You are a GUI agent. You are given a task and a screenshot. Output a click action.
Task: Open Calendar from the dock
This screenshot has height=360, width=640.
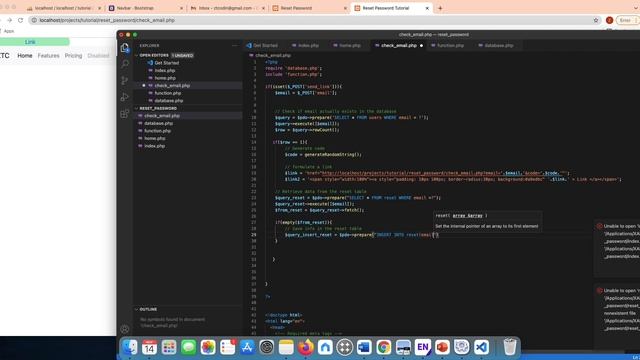point(149,347)
